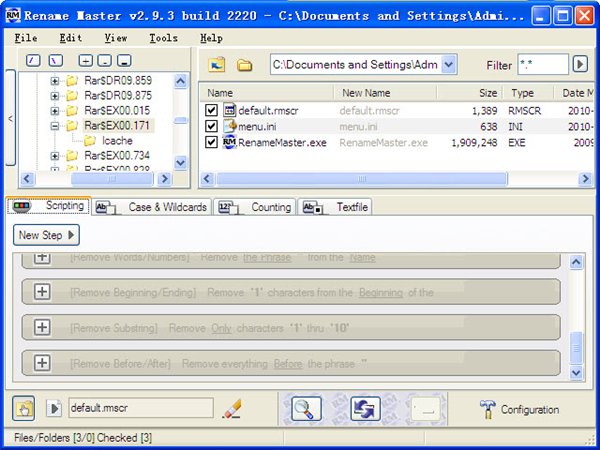The image size is (600, 450).
Task: Expand the Rar$DR09.875 tree node
Action: point(55,96)
